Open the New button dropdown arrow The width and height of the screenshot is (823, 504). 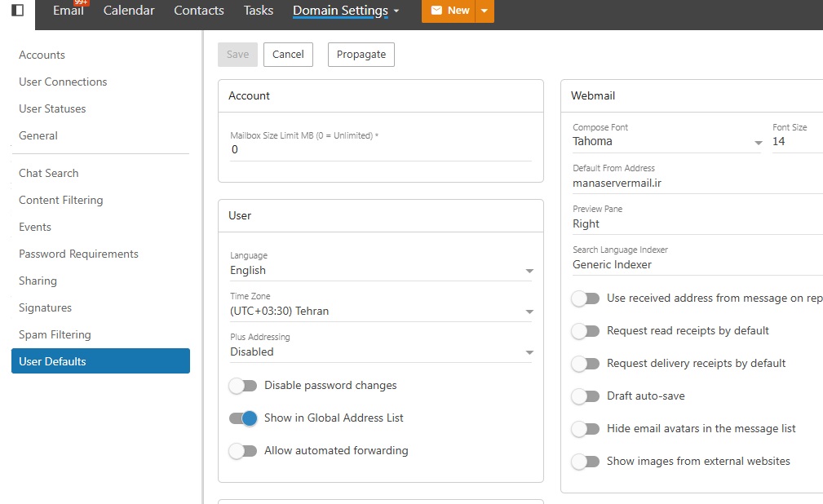tap(485, 11)
